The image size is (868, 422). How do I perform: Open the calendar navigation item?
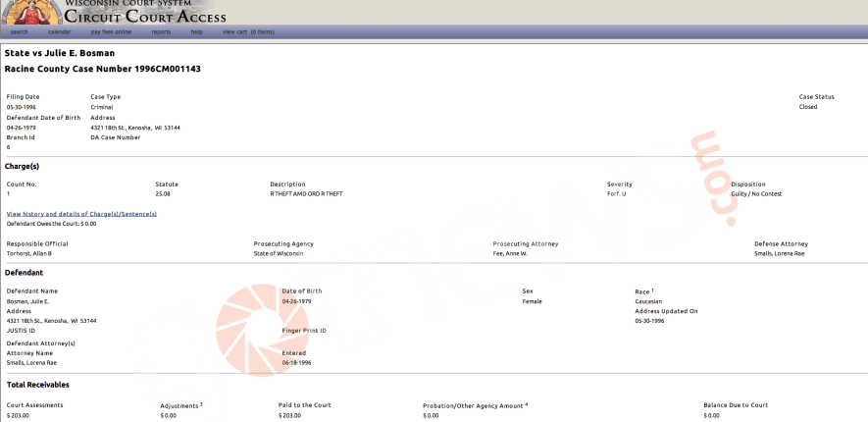60,32
